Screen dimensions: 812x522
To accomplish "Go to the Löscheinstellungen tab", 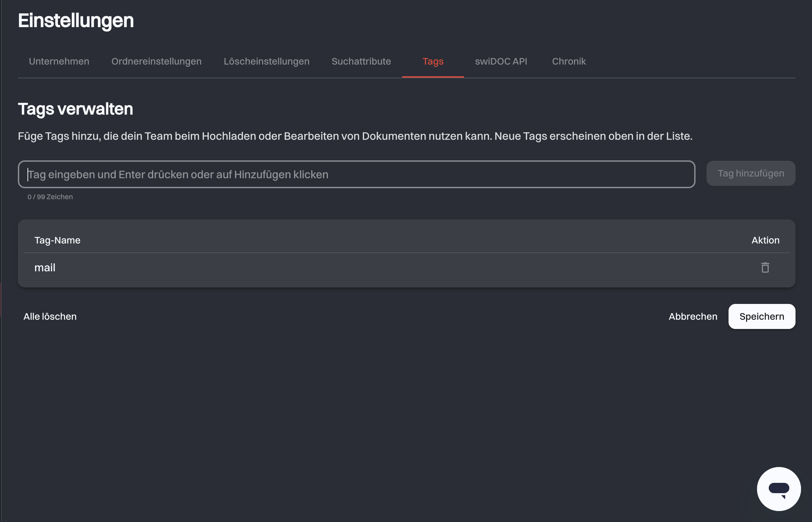I will click(267, 61).
